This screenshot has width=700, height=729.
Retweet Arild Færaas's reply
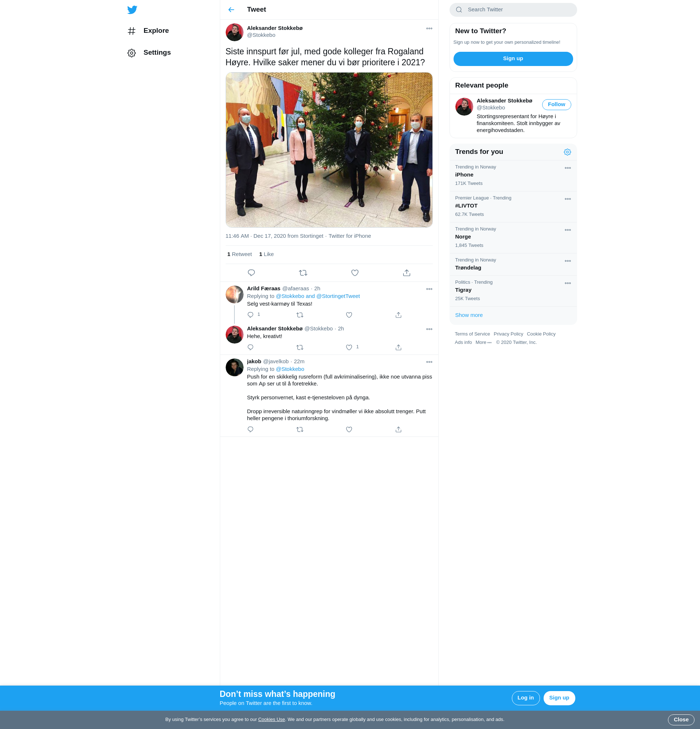click(300, 315)
